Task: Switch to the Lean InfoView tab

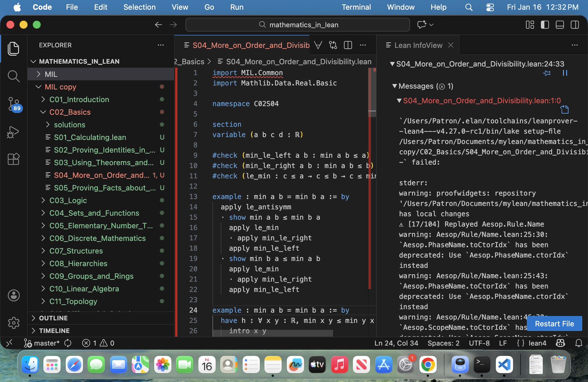Action: [418, 45]
